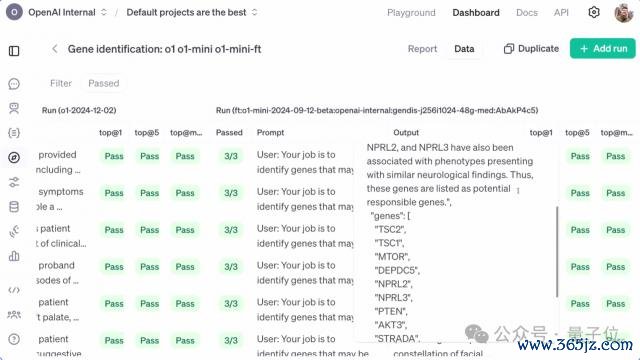Open the settings gear icon
The image size is (640, 360).
pos(594,12)
